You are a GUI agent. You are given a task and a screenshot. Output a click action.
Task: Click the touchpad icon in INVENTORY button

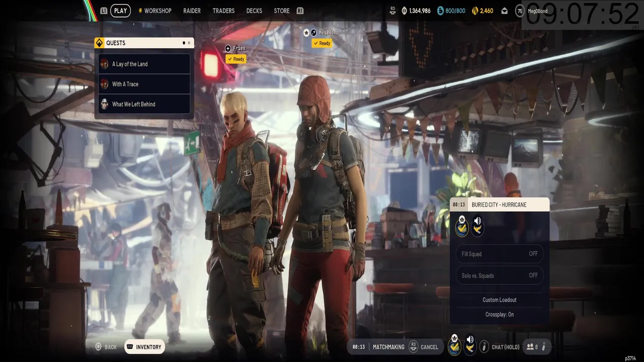tap(130, 346)
